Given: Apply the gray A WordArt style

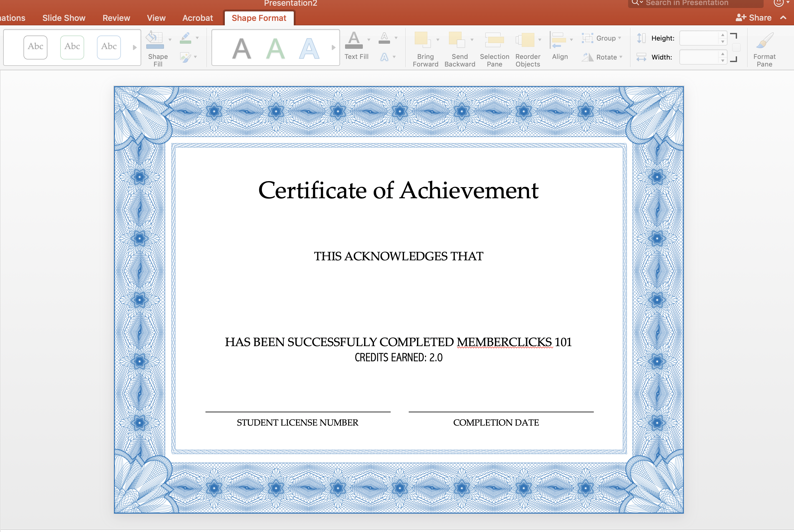Looking at the screenshot, I should point(242,48).
